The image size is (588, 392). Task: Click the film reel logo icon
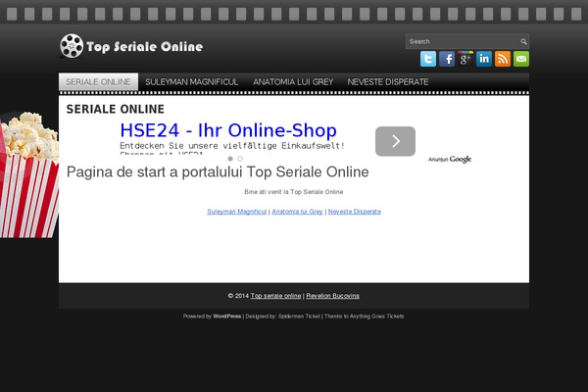72,46
